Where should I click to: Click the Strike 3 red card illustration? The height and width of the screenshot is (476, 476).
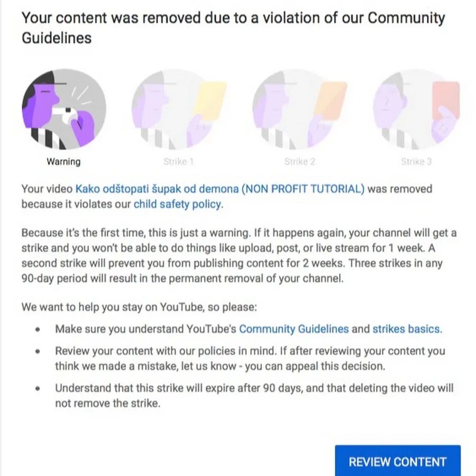417,109
